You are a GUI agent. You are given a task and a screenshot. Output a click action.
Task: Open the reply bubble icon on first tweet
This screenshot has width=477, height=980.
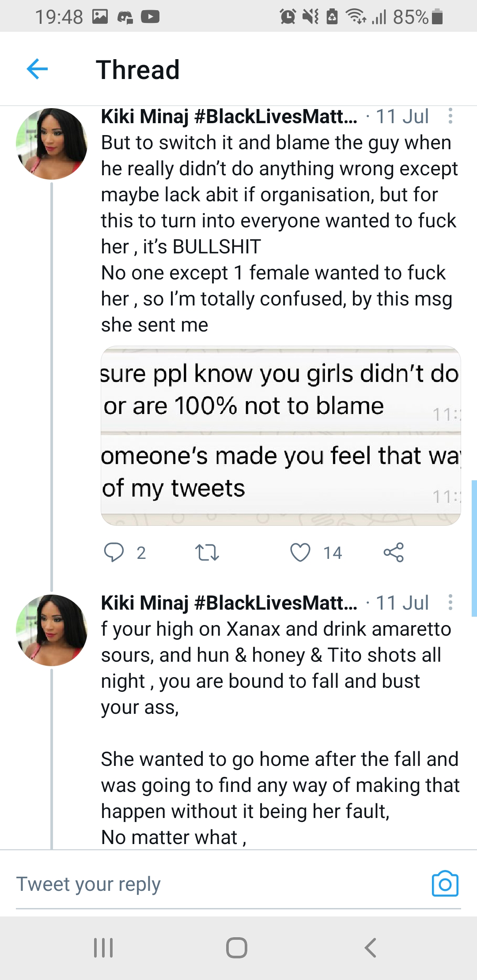click(x=114, y=552)
